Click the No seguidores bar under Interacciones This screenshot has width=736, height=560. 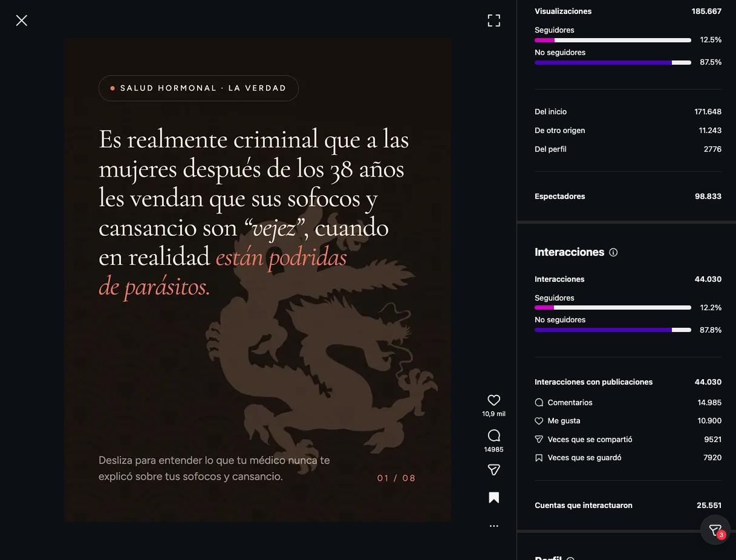pyautogui.click(x=613, y=330)
